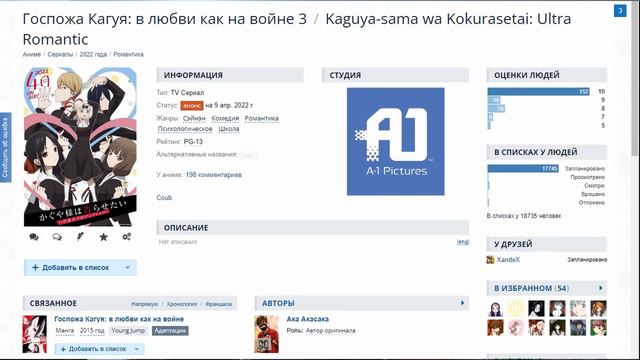Select the Напрямую tab in Связанное
Viewport: 640px width, 360px height.
(x=144, y=304)
